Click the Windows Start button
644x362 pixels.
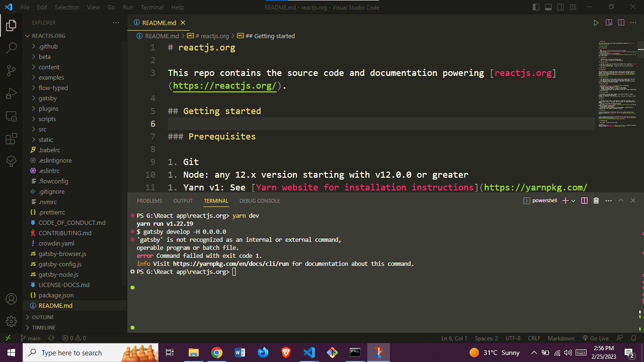point(11,352)
